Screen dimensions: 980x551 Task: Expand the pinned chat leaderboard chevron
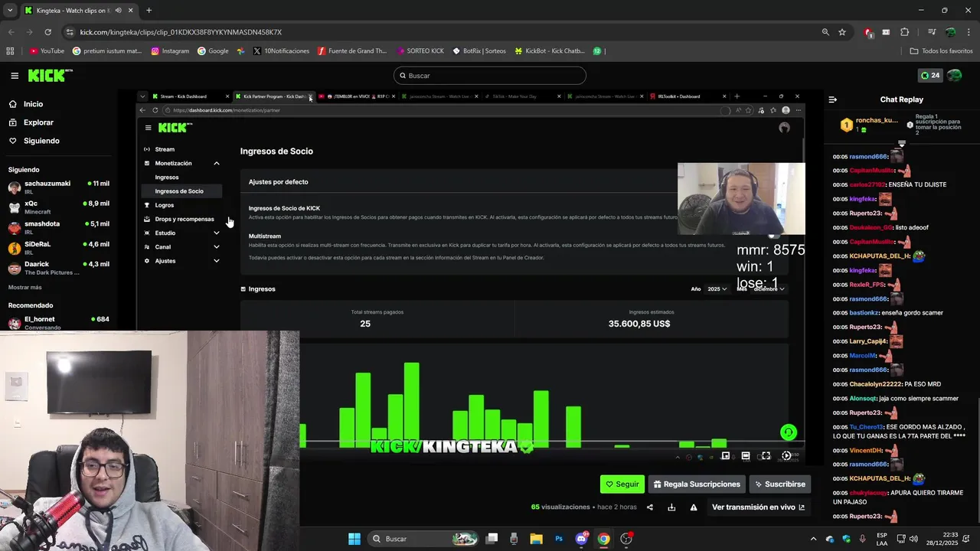coord(902,143)
